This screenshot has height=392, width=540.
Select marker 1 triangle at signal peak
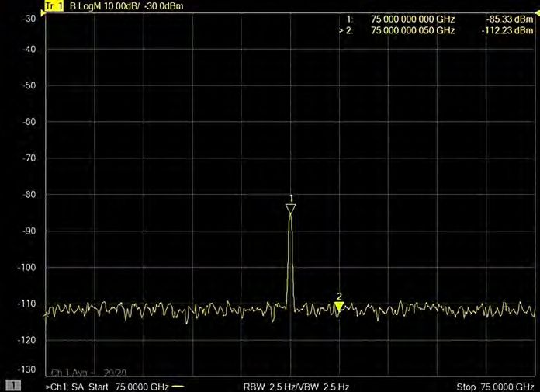pos(290,208)
